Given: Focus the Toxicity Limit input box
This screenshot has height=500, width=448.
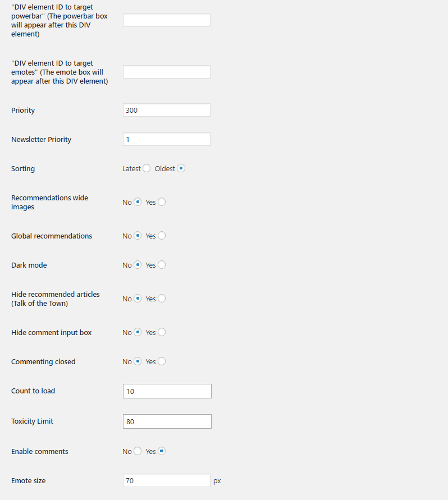Looking at the screenshot, I should coord(167,421).
